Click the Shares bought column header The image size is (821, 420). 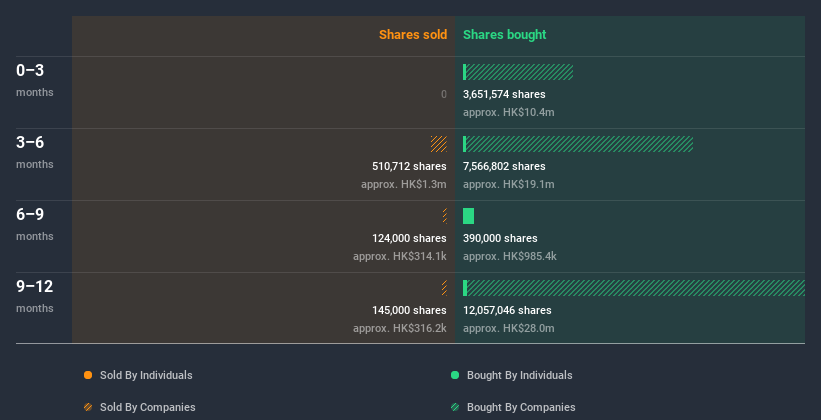coord(504,35)
